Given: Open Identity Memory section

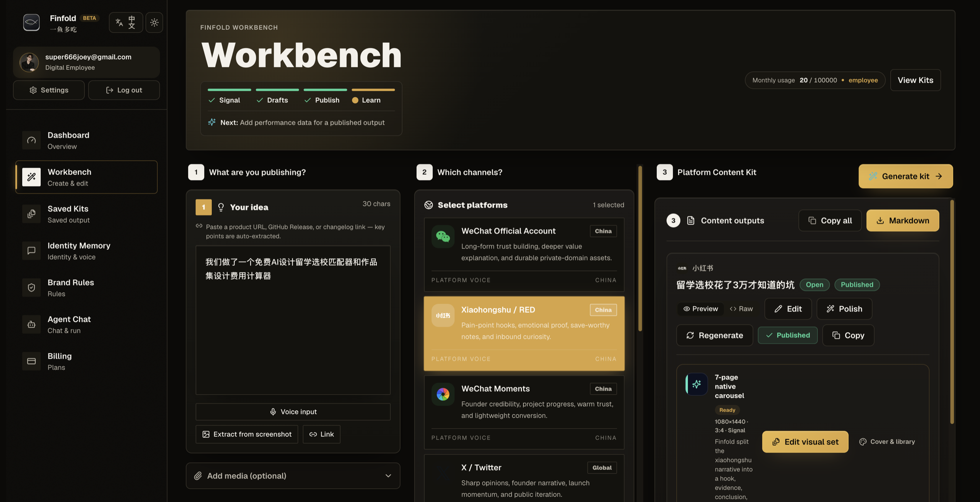Looking at the screenshot, I should coord(86,251).
